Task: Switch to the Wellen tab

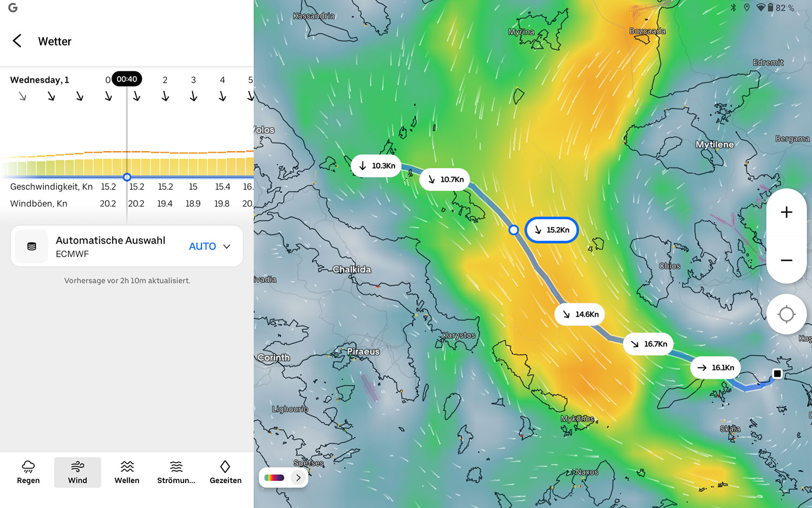Action: 127,472
